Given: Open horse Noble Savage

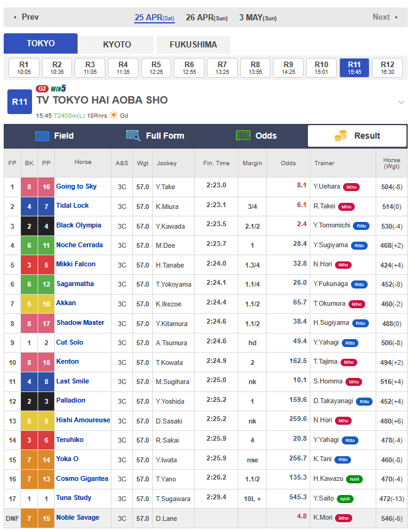Looking at the screenshot, I should tap(78, 517).
